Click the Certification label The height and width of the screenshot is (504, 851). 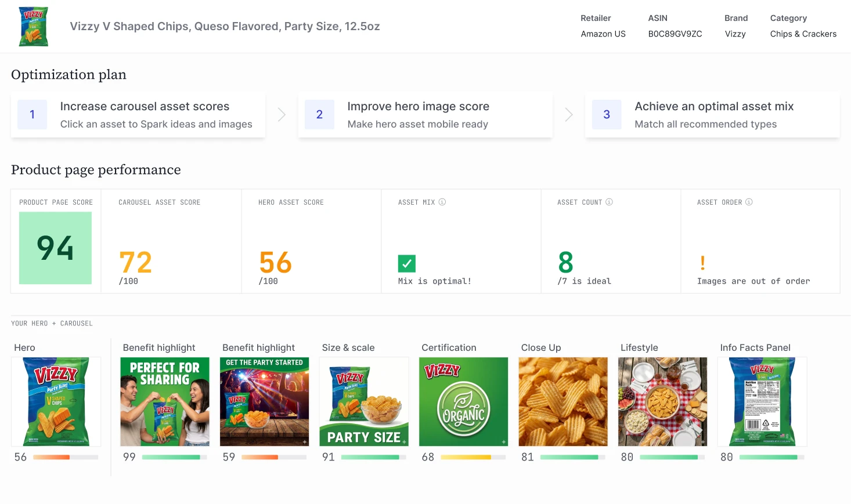449,347
